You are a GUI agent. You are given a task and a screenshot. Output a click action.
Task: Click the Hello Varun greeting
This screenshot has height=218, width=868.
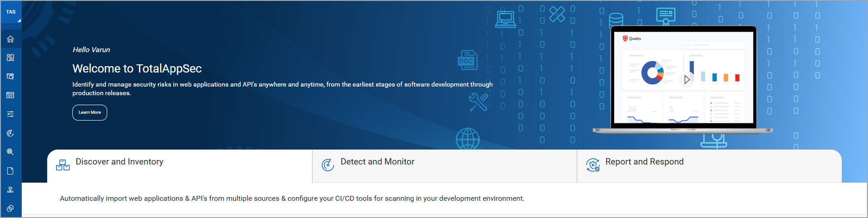(x=91, y=50)
